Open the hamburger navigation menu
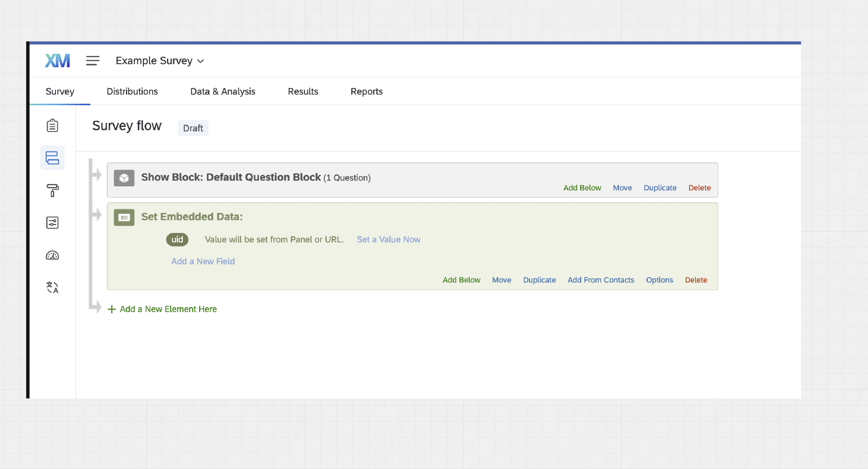Screen dimensions: 868x469 (x=92, y=61)
